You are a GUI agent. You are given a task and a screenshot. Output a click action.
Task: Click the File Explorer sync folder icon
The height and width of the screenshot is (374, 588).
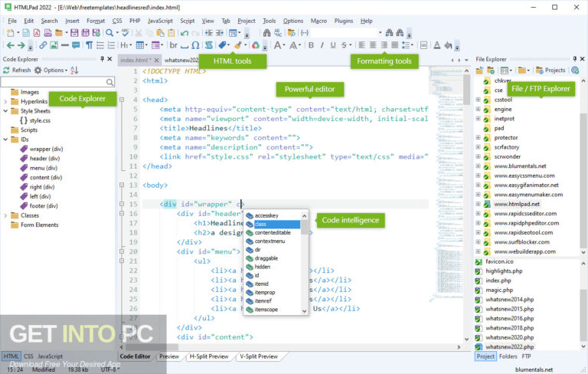[479, 71]
